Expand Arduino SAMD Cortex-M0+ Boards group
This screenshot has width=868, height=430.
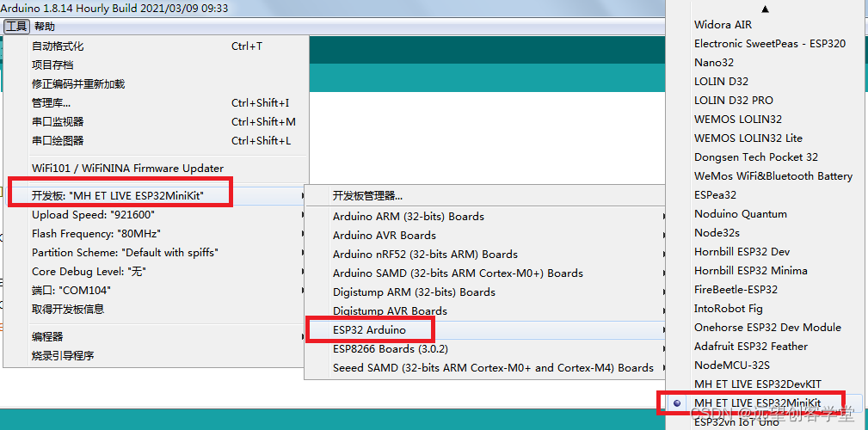coord(486,273)
